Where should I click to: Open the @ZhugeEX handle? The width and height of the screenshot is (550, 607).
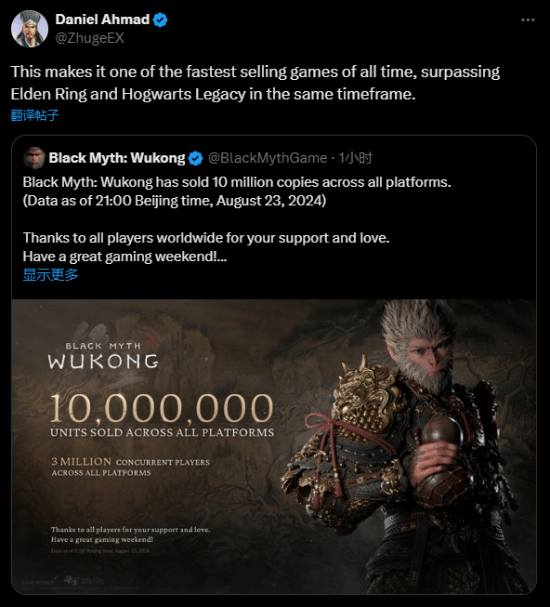coord(90,38)
